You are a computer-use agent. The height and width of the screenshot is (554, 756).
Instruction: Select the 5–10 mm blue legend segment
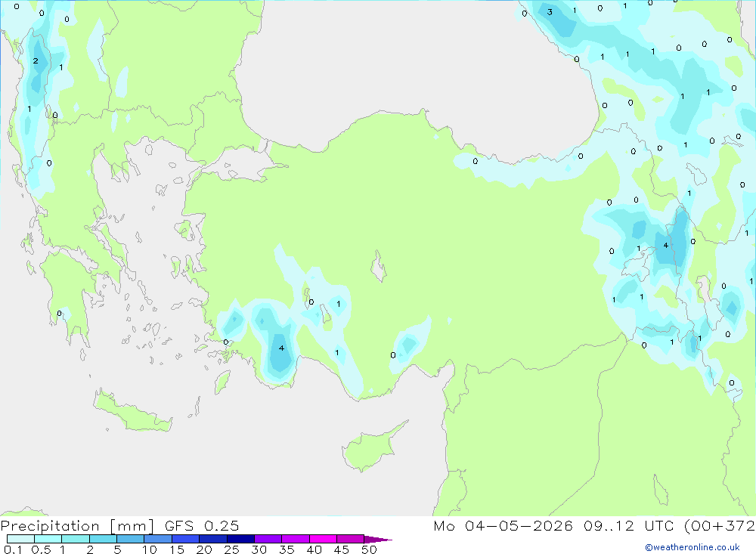130,539
